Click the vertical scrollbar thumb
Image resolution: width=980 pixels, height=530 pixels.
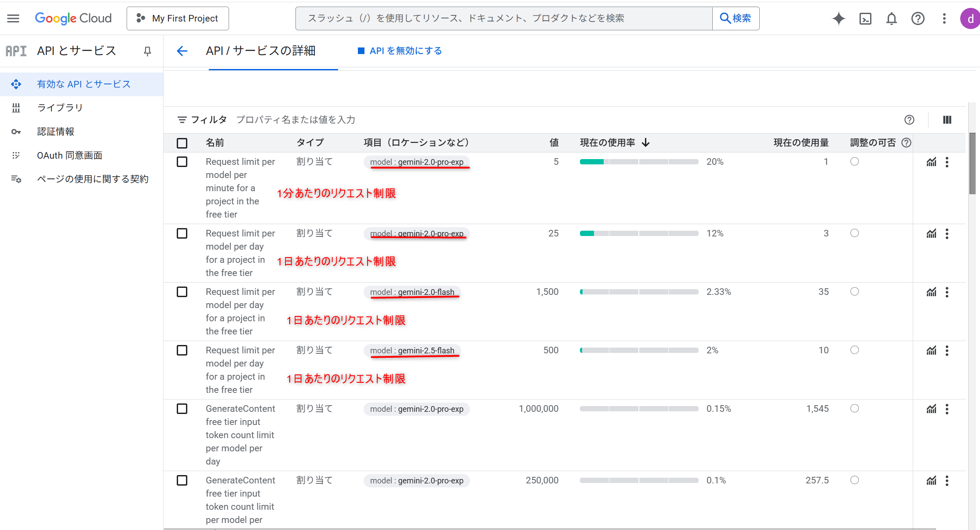(x=973, y=163)
